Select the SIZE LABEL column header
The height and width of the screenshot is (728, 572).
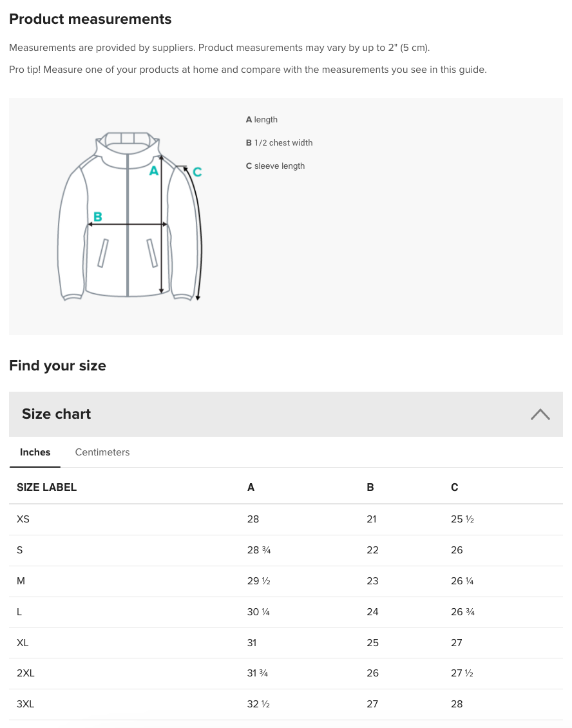[46, 487]
